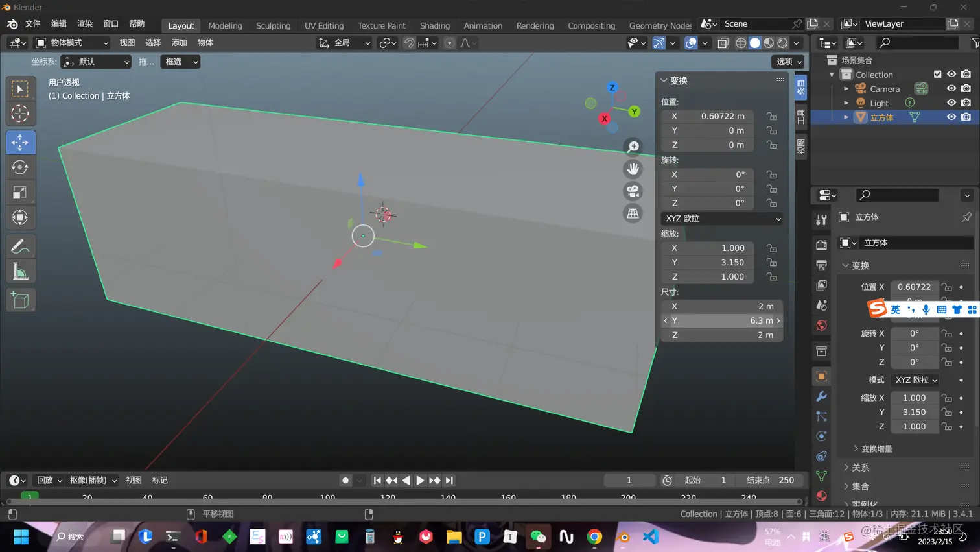980x552 pixels.
Task: Open the 默认 coordinate system dropdown
Action: click(x=97, y=62)
